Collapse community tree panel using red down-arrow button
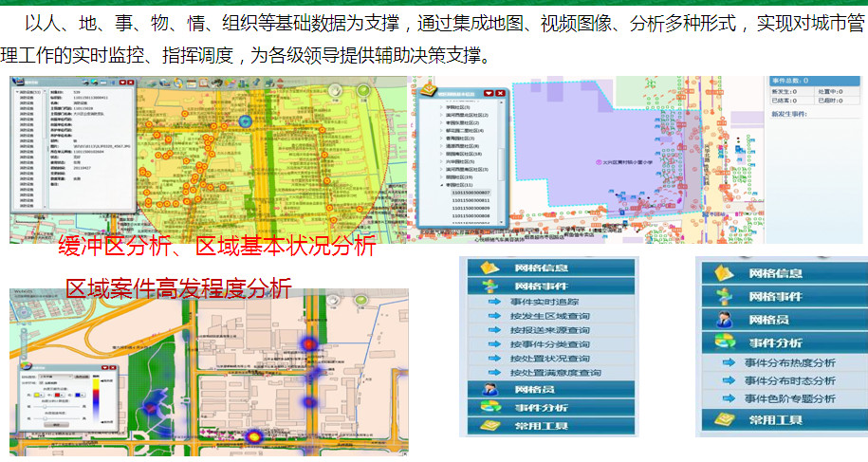The image size is (868, 462). tap(489, 93)
